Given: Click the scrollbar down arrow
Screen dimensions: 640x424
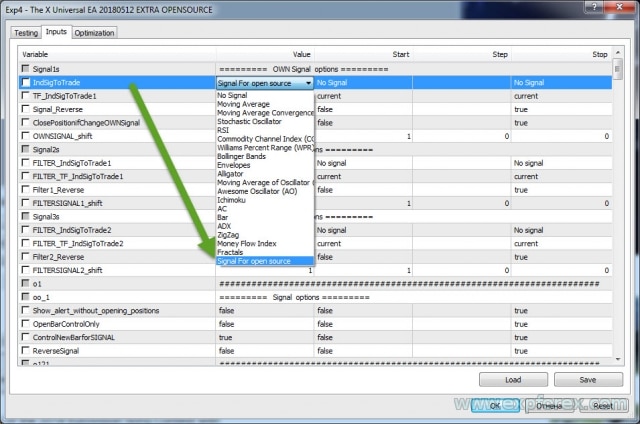Looking at the screenshot, I should click(x=618, y=360).
